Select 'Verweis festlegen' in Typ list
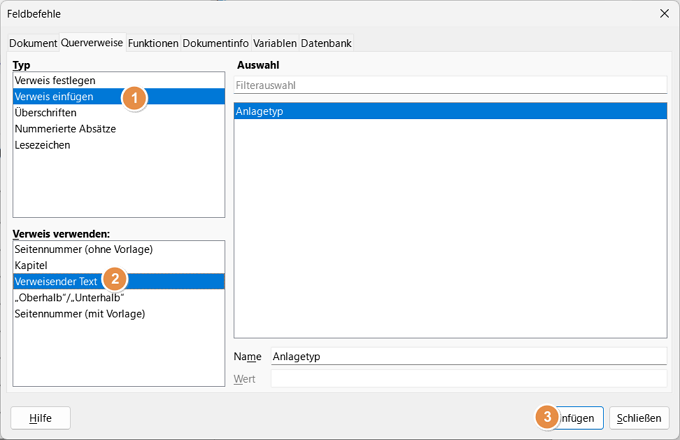The image size is (680, 440). click(x=58, y=79)
